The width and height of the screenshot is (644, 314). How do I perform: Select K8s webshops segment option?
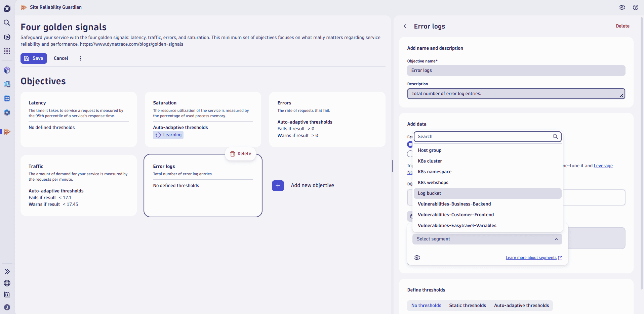pos(487,183)
